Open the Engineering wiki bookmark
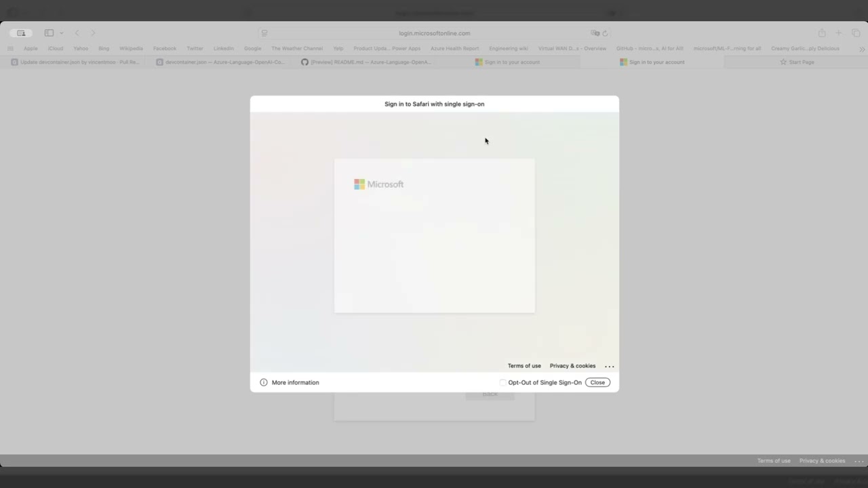 [x=509, y=48]
